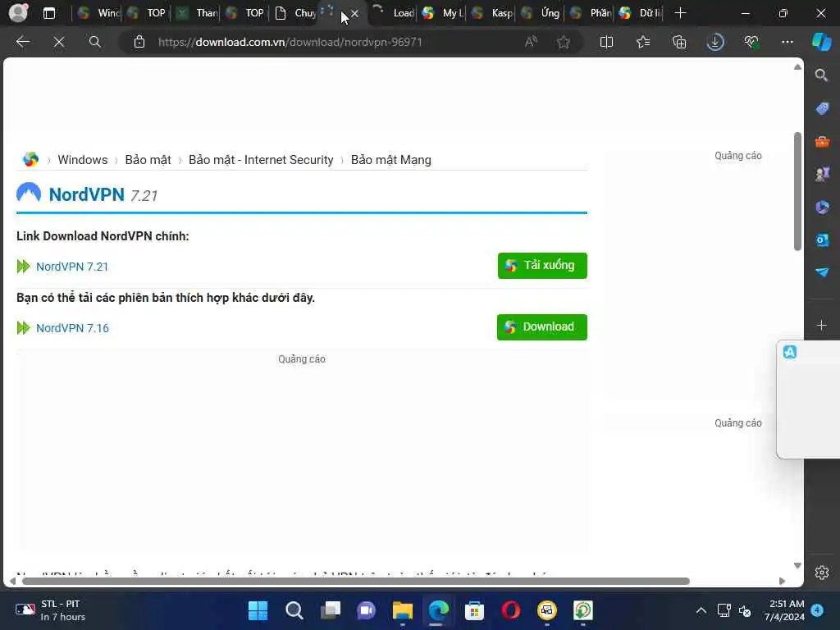
Task: Open sidebar Outlook icon
Action: tap(822, 240)
